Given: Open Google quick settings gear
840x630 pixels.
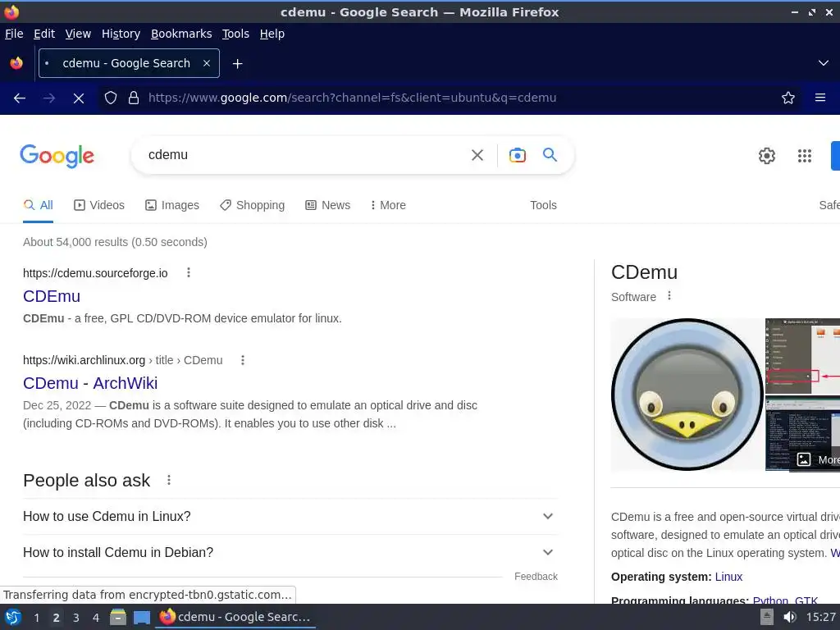Looking at the screenshot, I should coord(767,156).
